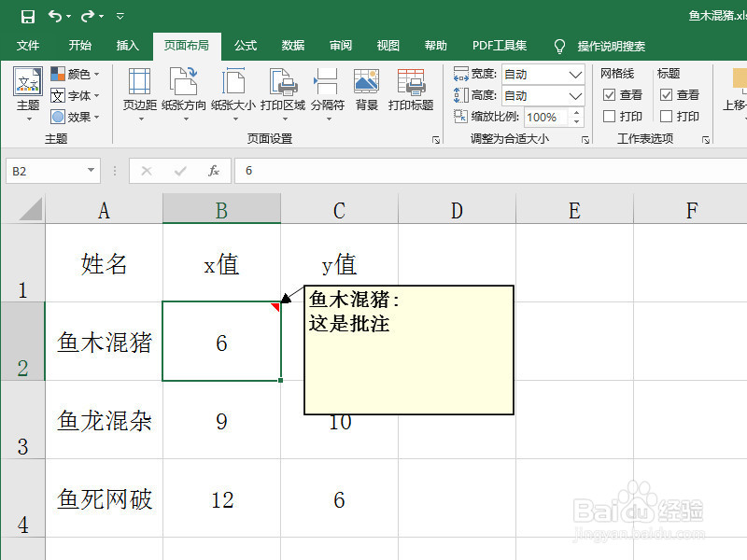
Task: Switch to the 开始 tab
Action: point(79,45)
